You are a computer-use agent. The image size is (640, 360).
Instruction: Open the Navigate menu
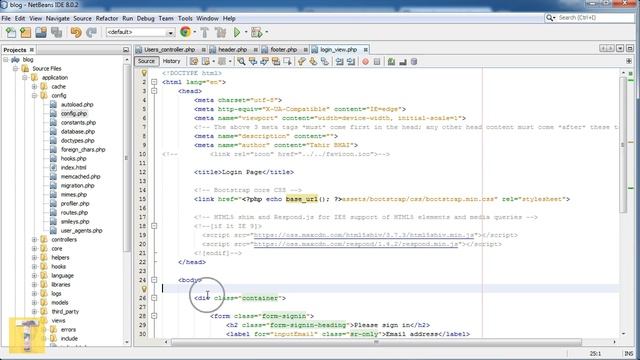tap(58, 18)
